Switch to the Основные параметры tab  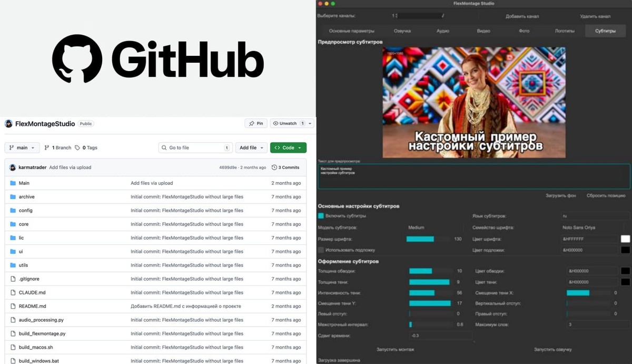coord(351,31)
